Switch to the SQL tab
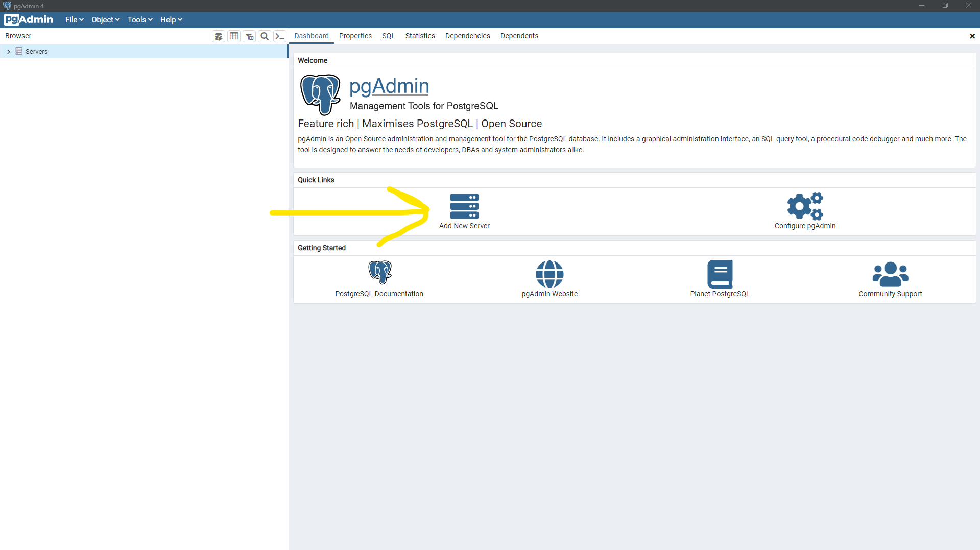 click(x=388, y=36)
